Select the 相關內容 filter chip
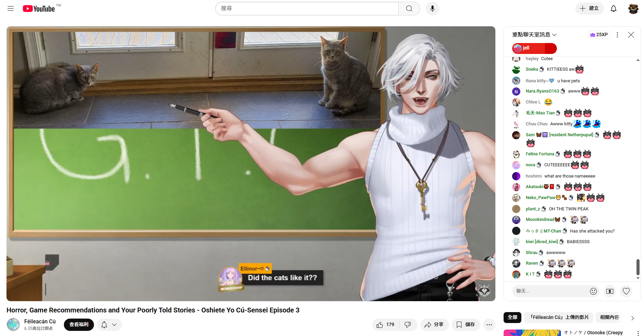 pyautogui.click(x=609, y=317)
